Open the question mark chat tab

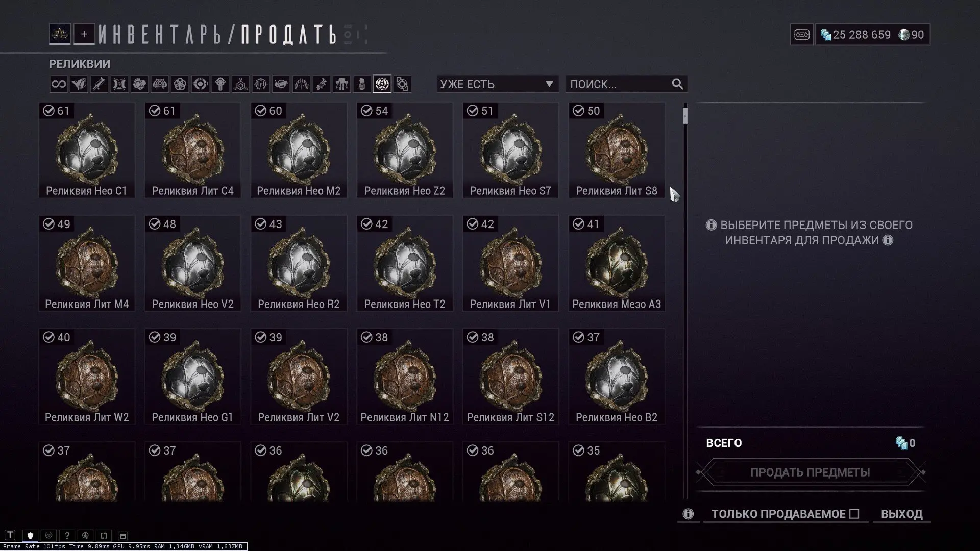pyautogui.click(x=67, y=535)
